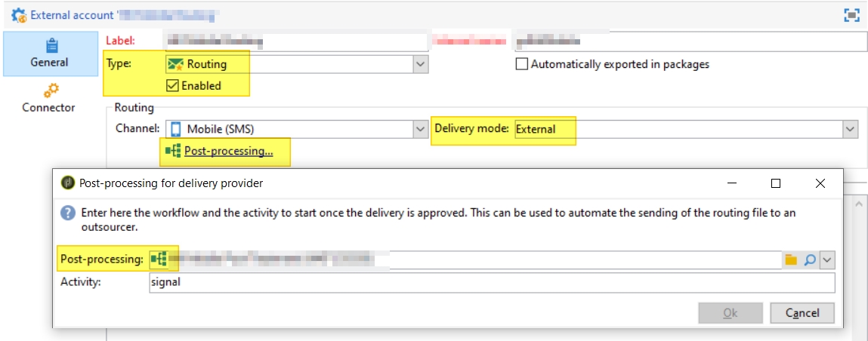This screenshot has width=868, height=341.
Task: Maximize the Post-processing dialog window
Action: 775,183
